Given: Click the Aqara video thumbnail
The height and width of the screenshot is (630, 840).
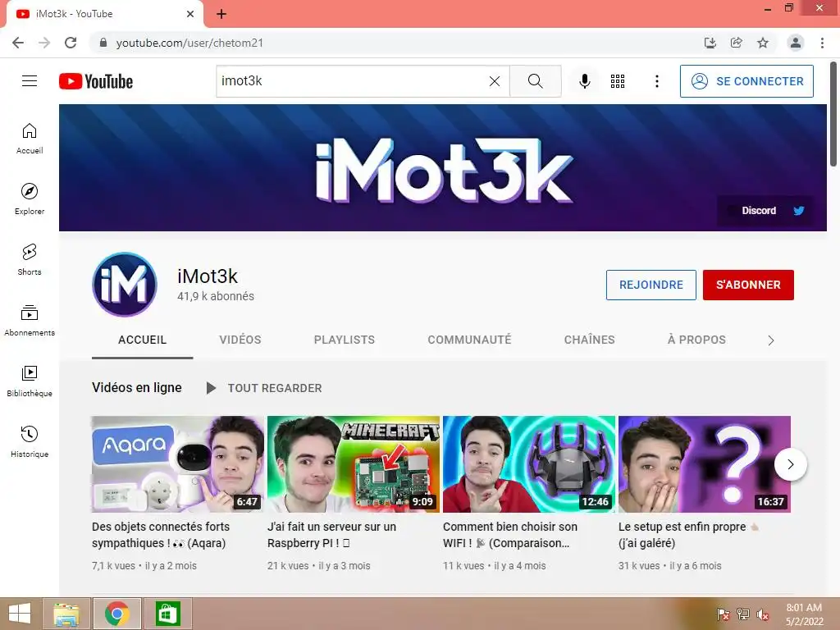Looking at the screenshot, I should [178, 464].
